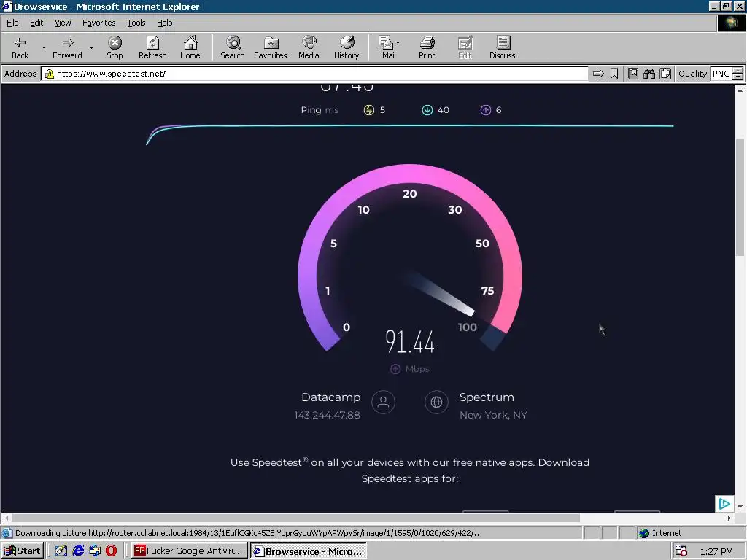The image size is (747, 560).
Task: Print the current page
Action: click(427, 47)
